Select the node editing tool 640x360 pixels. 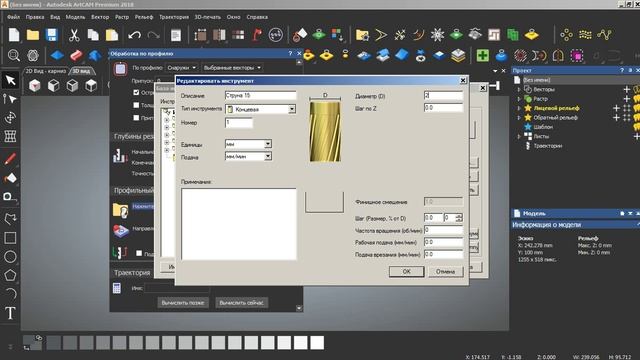pos(10,99)
